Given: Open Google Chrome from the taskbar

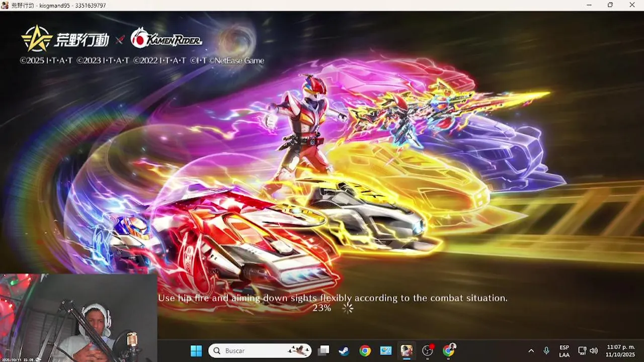Looking at the screenshot, I should [x=365, y=350].
